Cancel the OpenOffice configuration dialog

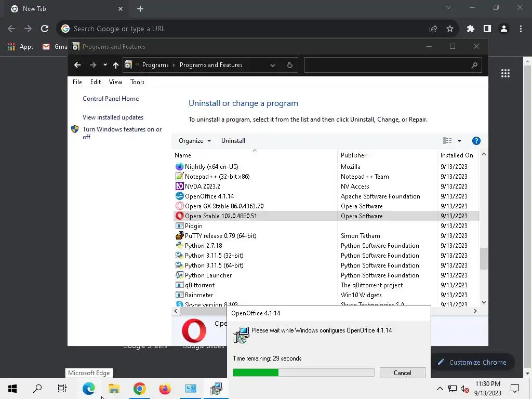403,373
